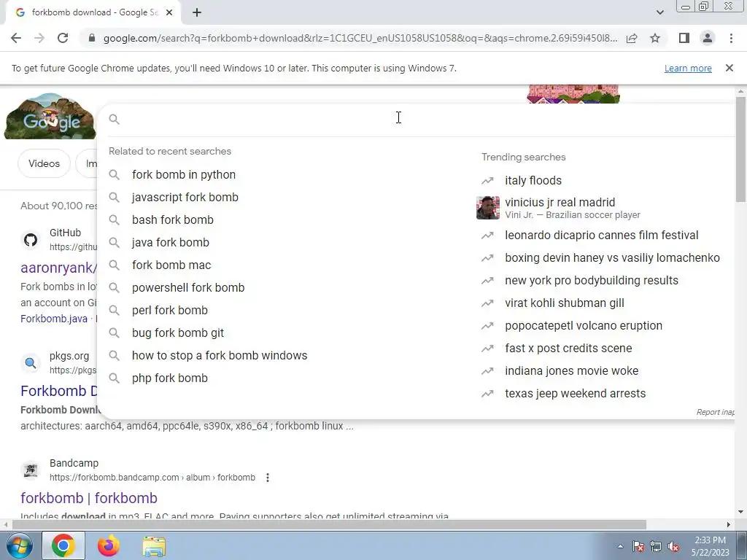Click trending search vinicius jr real madrid
The height and width of the screenshot is (560, 747).
(x=560, y=203)
